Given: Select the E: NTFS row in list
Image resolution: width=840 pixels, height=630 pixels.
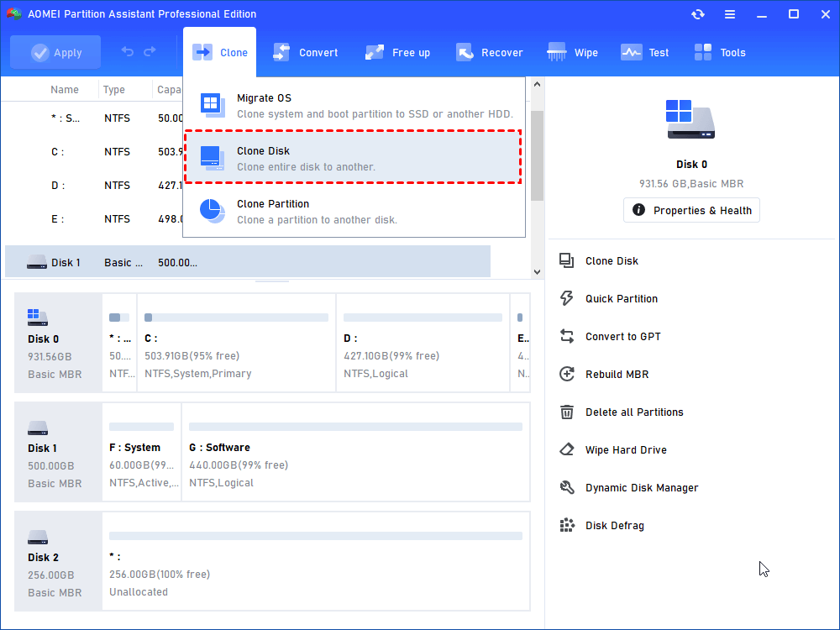Looking at the screenshot, I should [94, 219].
